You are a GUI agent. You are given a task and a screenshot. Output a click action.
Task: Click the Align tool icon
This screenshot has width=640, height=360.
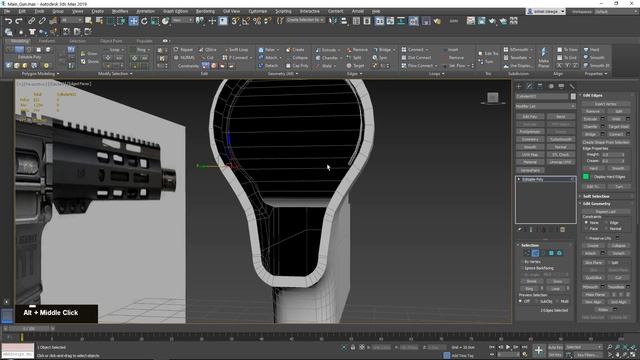tap(344, 21)
